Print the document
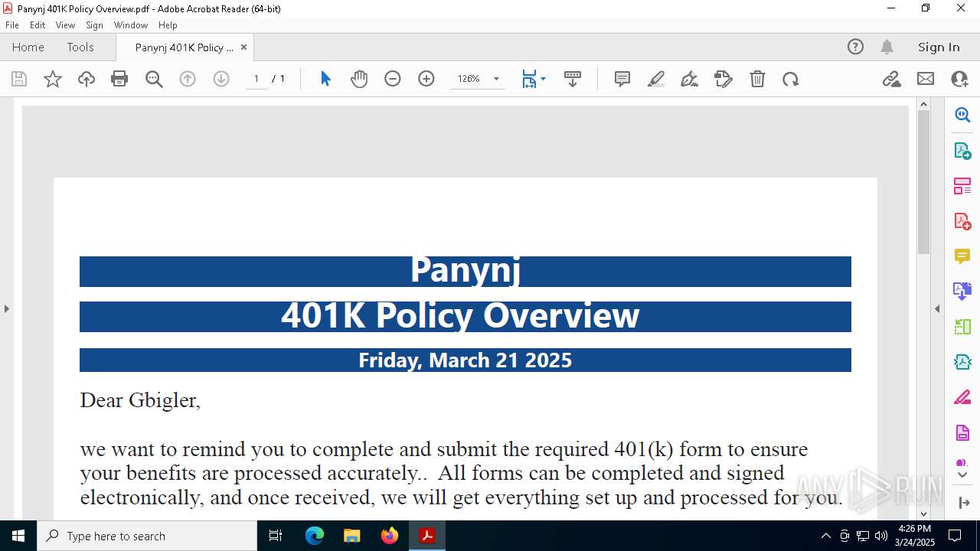This screenshot has height=551, width=980. pos(119,79)
